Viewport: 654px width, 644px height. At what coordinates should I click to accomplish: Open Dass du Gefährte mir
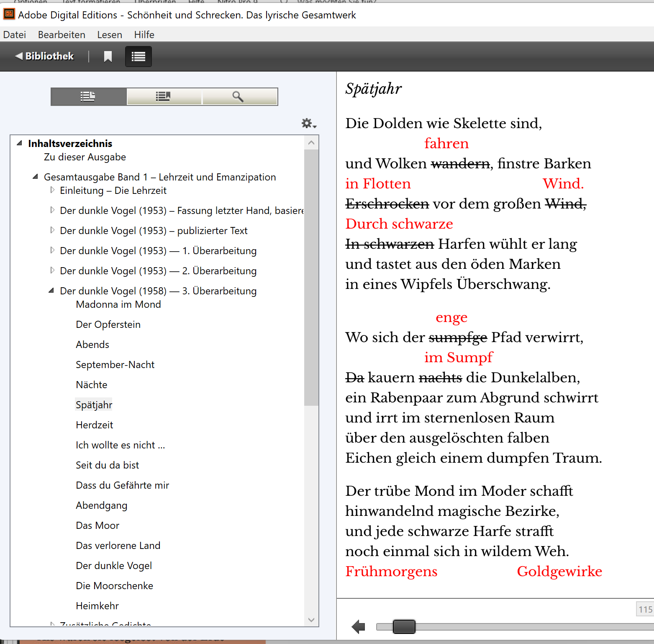pos(123,485)
